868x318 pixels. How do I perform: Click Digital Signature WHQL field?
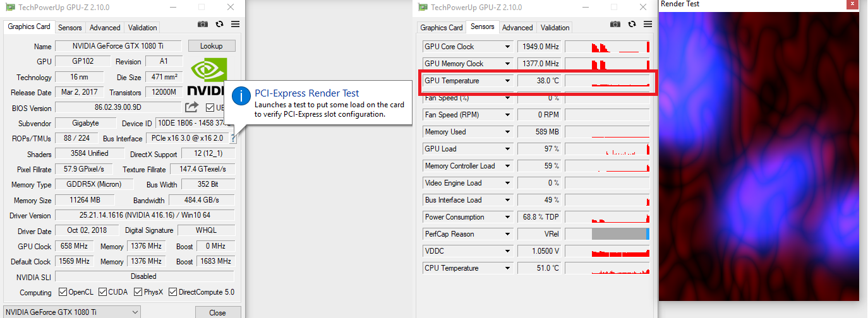click(x=205, y=230)
